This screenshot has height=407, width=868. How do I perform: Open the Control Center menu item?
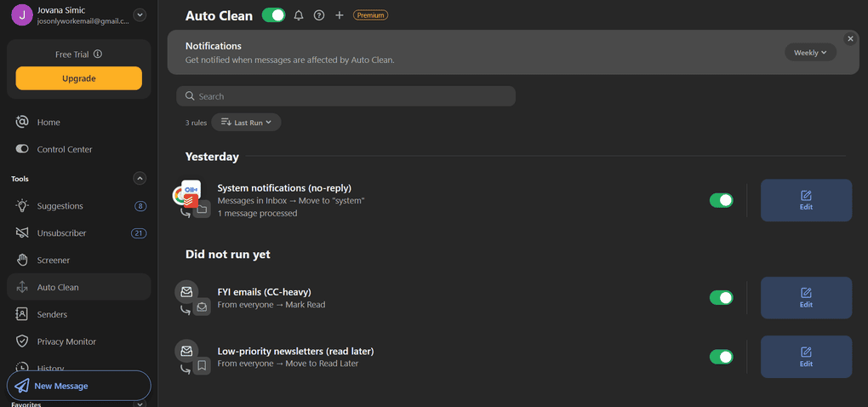pyautogui.click(x=78, y=150)
